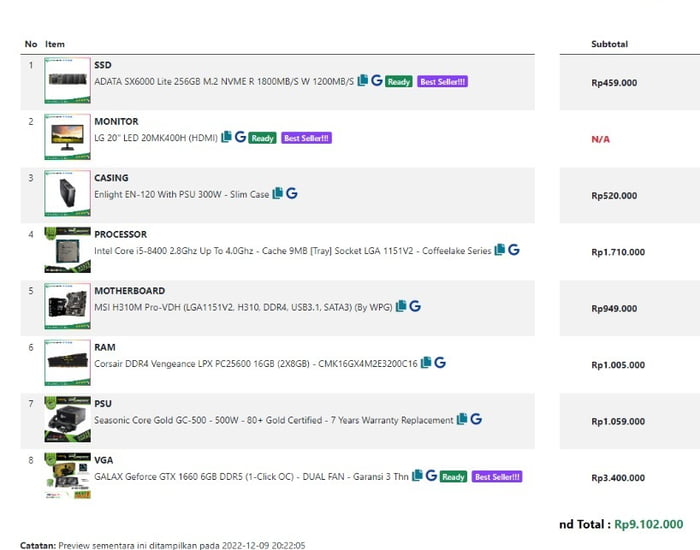This screenshot has width=700, height=550.
Task: Copy the Seasonic Core Gold PSU name
Action: (x=462, y=419)
